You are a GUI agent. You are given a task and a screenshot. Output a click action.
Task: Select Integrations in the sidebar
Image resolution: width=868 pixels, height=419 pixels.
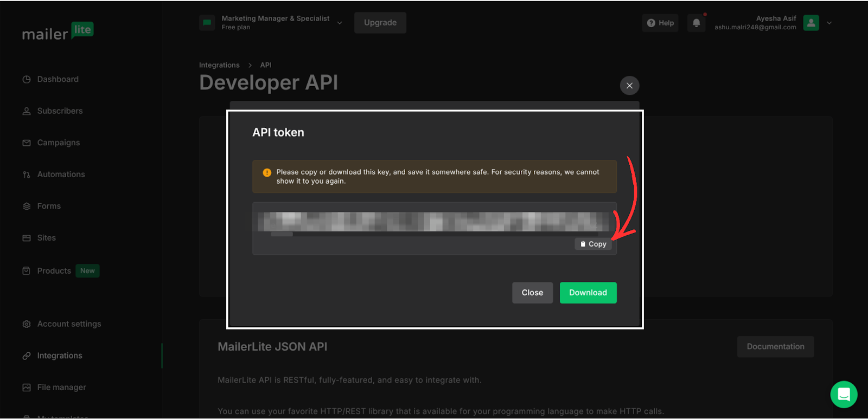(60, 356)
